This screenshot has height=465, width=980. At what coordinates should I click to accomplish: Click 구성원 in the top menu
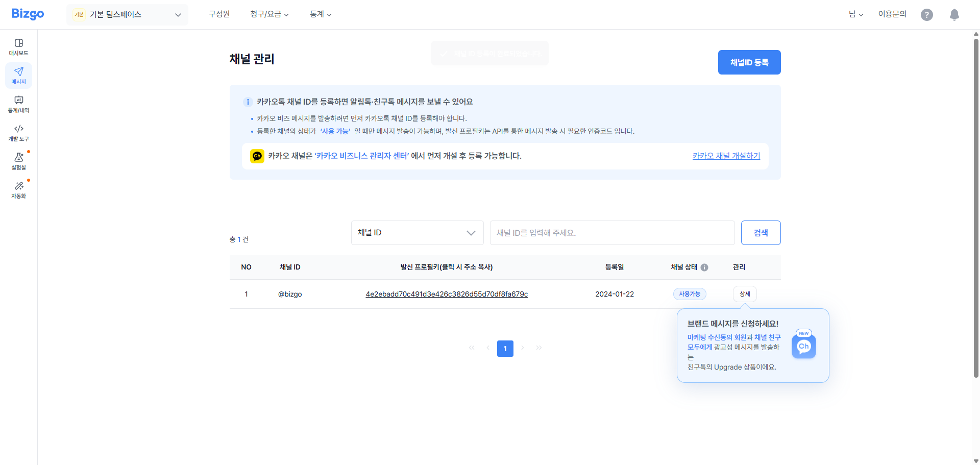tap(218, 14)
